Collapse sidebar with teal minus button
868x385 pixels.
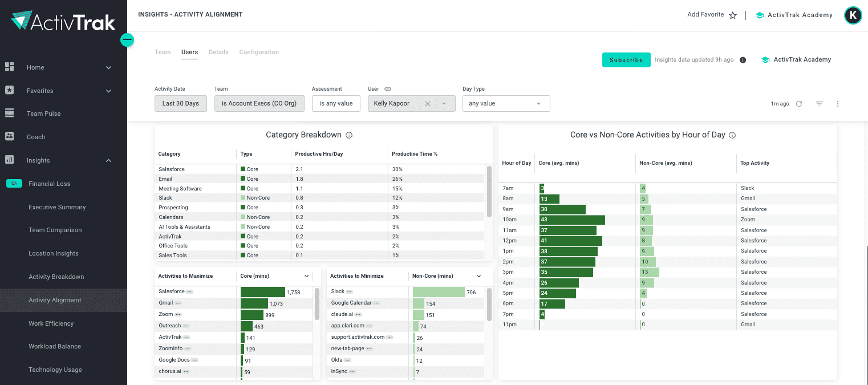127,40
